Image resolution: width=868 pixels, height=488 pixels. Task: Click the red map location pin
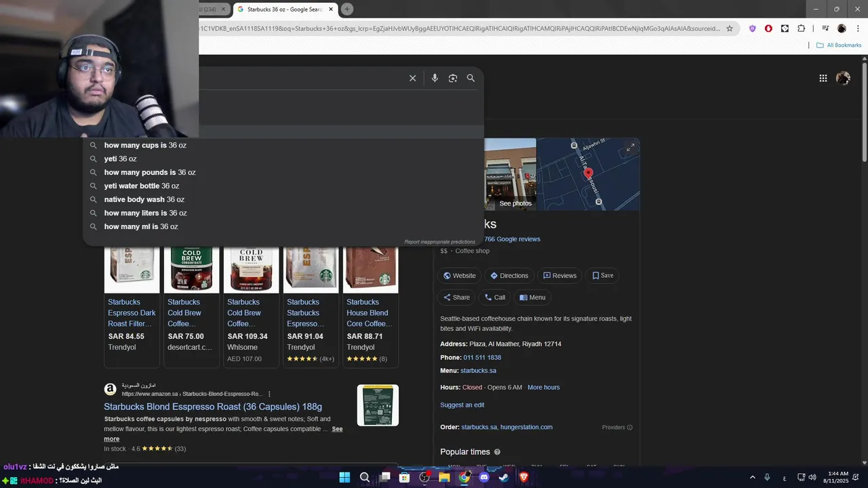tap(588, 174)
